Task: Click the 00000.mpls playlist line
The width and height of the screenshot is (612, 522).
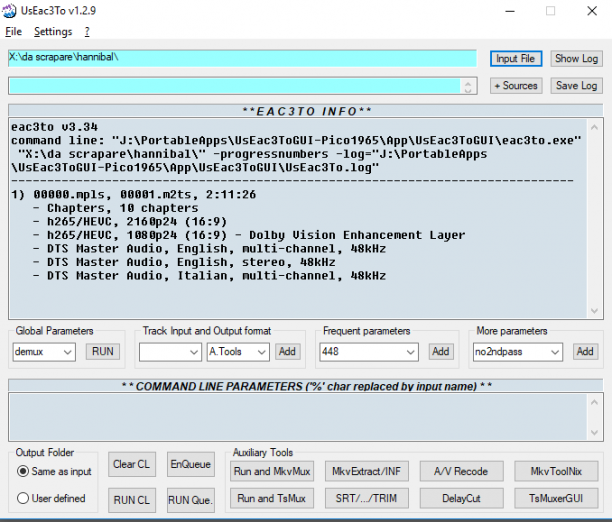Action: click(x=133, y=194)
